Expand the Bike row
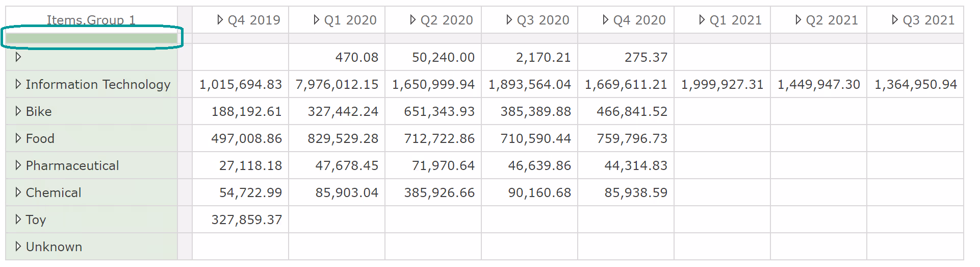 (x=18, y=111)
